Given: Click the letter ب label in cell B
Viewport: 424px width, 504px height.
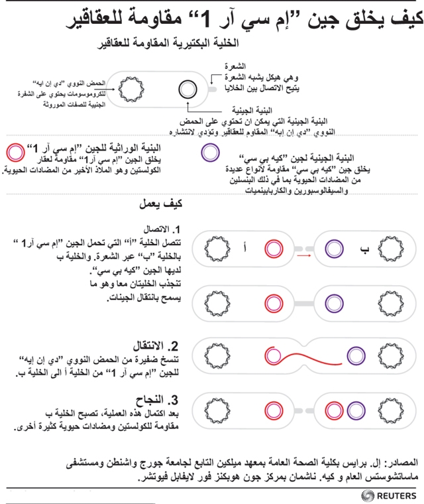Looking at the screenshot, I should (364, 249).
